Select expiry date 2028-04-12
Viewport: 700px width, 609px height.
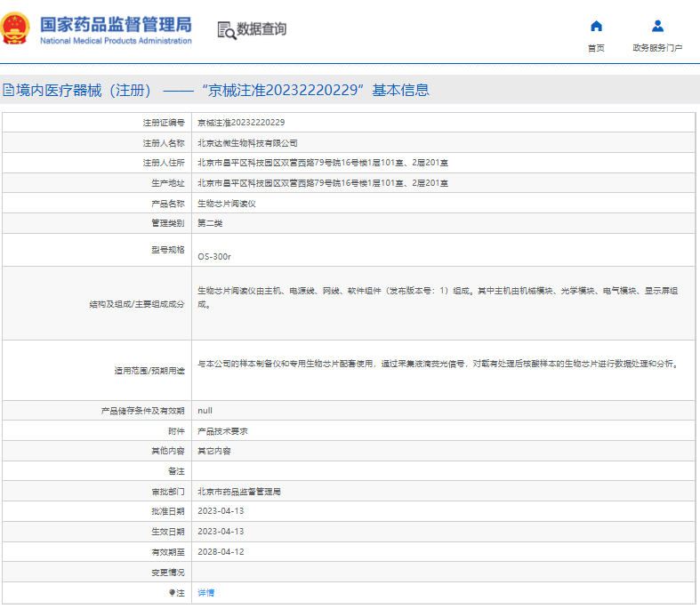pos(221,552)
